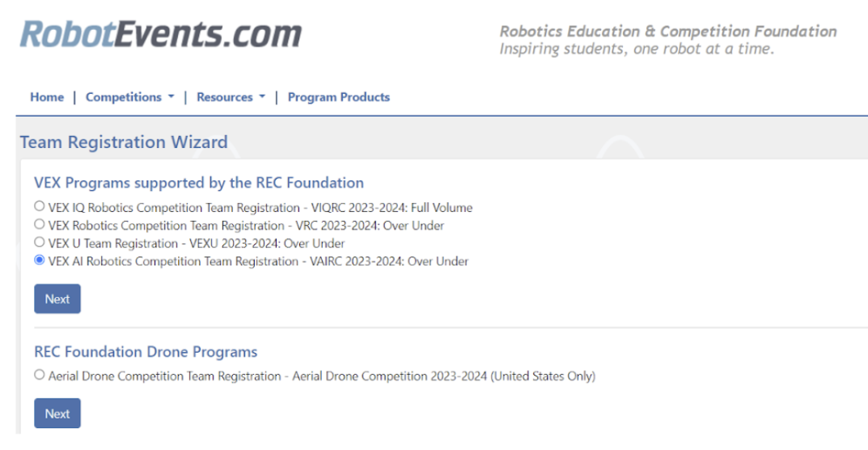Expand the Competitions dropdown arrow
Screen dimensions: 868x450
point(171,97)
